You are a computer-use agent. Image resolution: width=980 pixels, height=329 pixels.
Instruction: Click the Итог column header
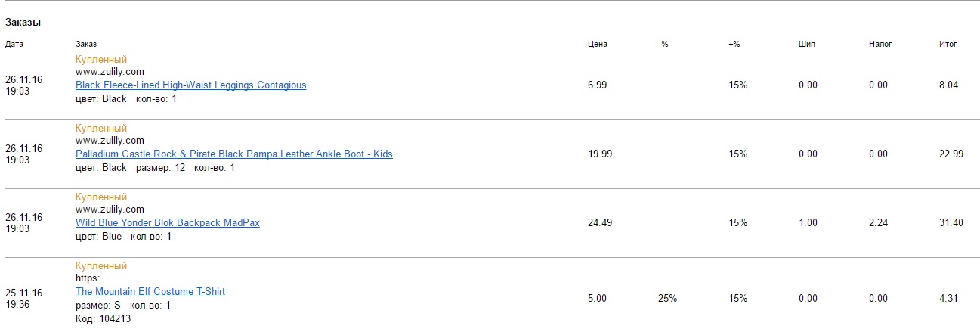(x=948, y=44)
